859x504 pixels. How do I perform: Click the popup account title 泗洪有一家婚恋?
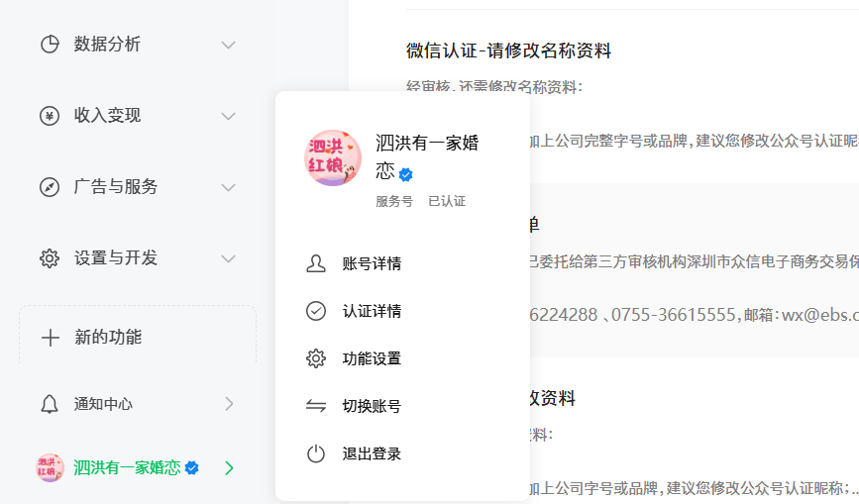427,157
